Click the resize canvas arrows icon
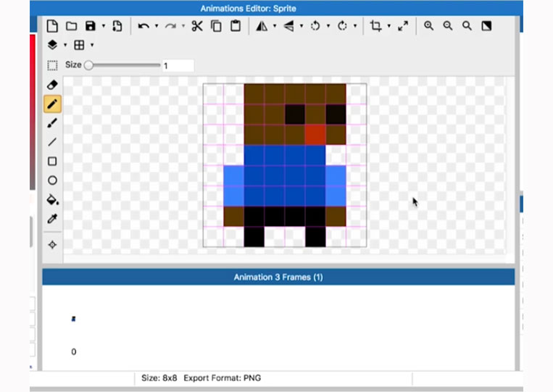 (x=403, y=26)
